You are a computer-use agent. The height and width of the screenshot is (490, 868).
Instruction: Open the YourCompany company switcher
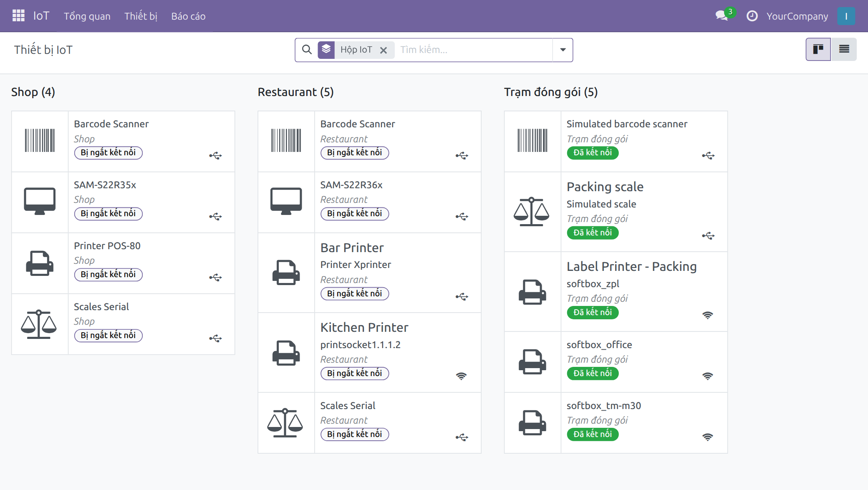click(x=797, y=16)
